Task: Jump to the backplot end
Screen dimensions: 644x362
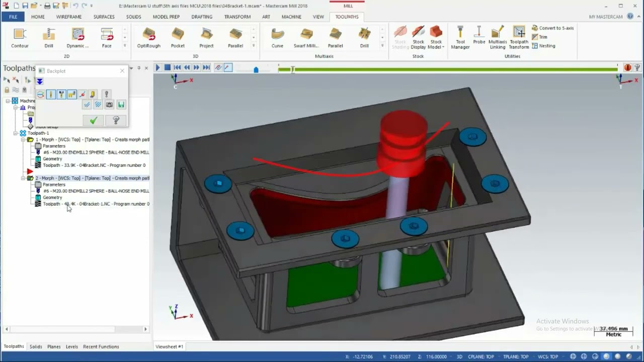Action: [x=206, y=67]
